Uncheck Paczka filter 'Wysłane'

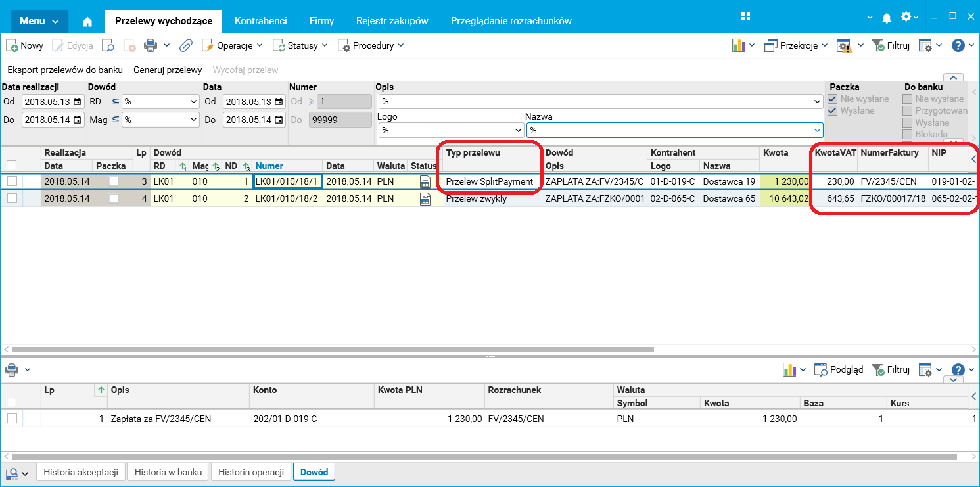pyautogui.click(x=833, y=110)
